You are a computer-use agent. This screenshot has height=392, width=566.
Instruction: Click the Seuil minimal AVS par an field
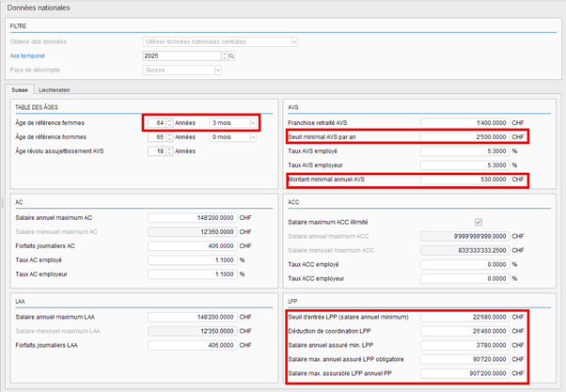tap(464, 137)
